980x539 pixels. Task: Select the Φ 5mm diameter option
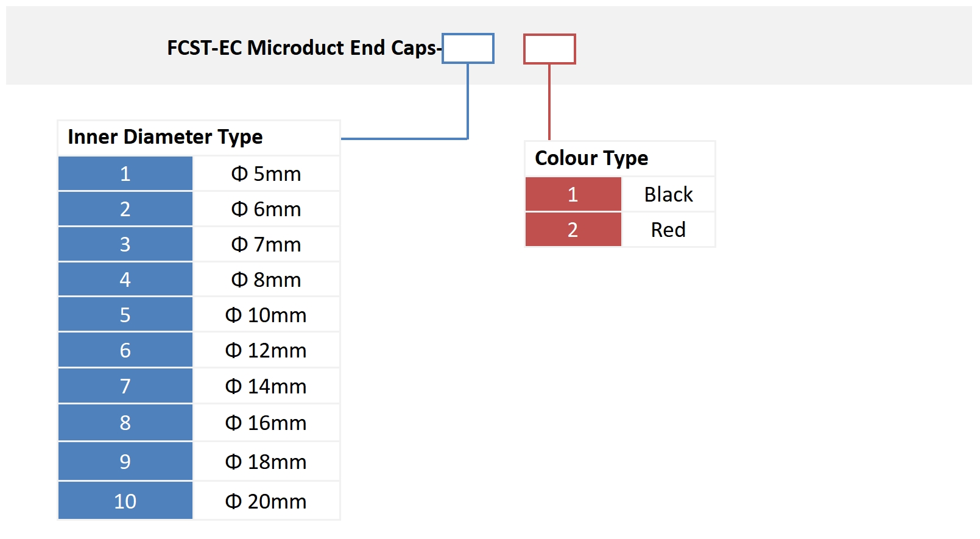coord(266,174)
